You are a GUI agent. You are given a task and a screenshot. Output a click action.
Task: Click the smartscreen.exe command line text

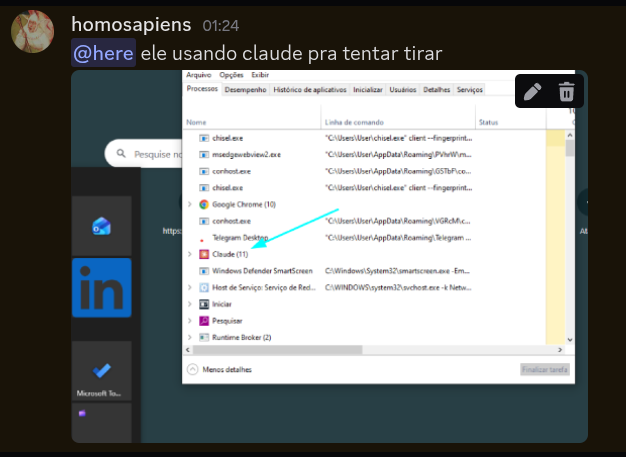coord(397,271)
